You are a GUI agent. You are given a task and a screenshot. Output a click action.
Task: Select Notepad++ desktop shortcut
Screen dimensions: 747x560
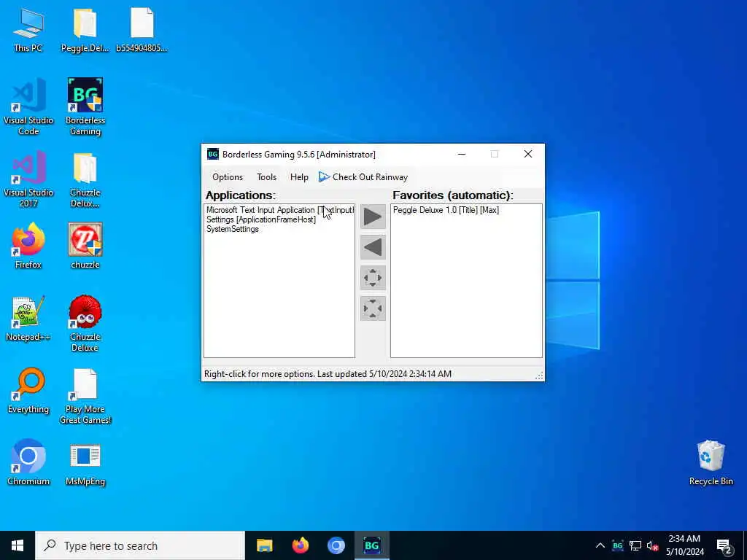point(28,318)
